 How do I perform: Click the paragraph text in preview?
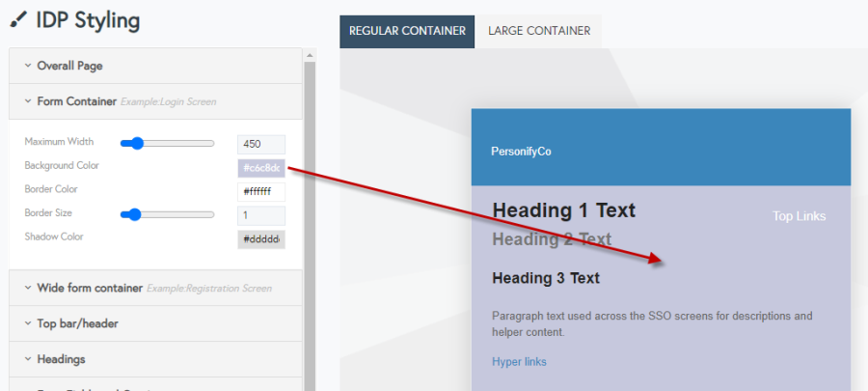click(652, 324)
